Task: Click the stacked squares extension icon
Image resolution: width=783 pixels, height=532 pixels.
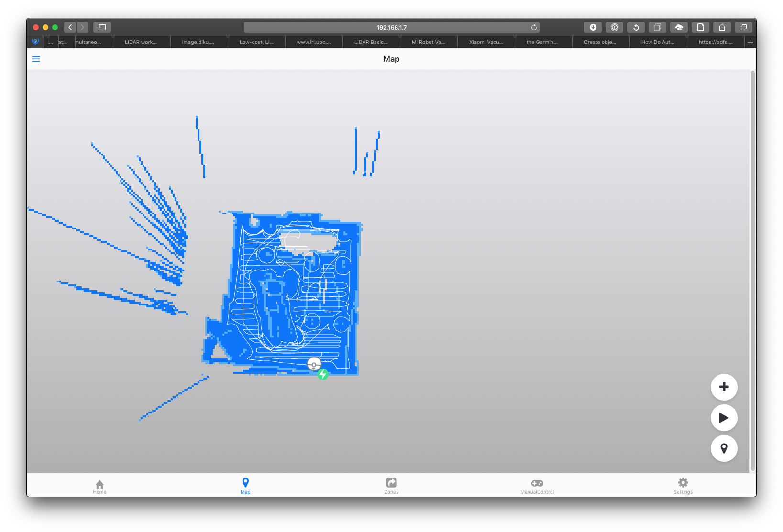Action: pyautogui.click(x=657, y=27)
